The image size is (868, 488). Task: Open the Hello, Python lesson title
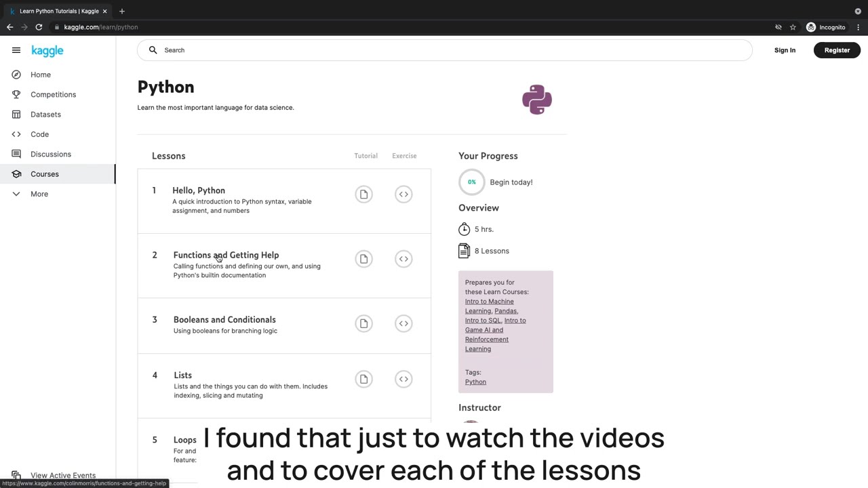(199, 190)
